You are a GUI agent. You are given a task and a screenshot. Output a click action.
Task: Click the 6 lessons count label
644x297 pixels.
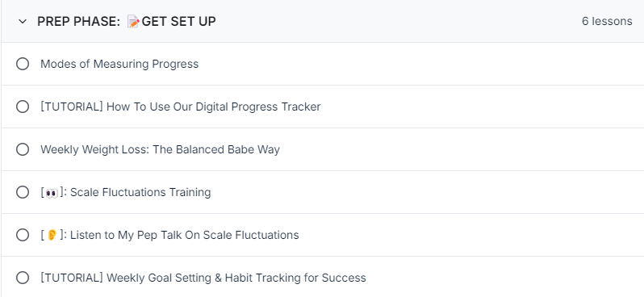pos(607,21)
